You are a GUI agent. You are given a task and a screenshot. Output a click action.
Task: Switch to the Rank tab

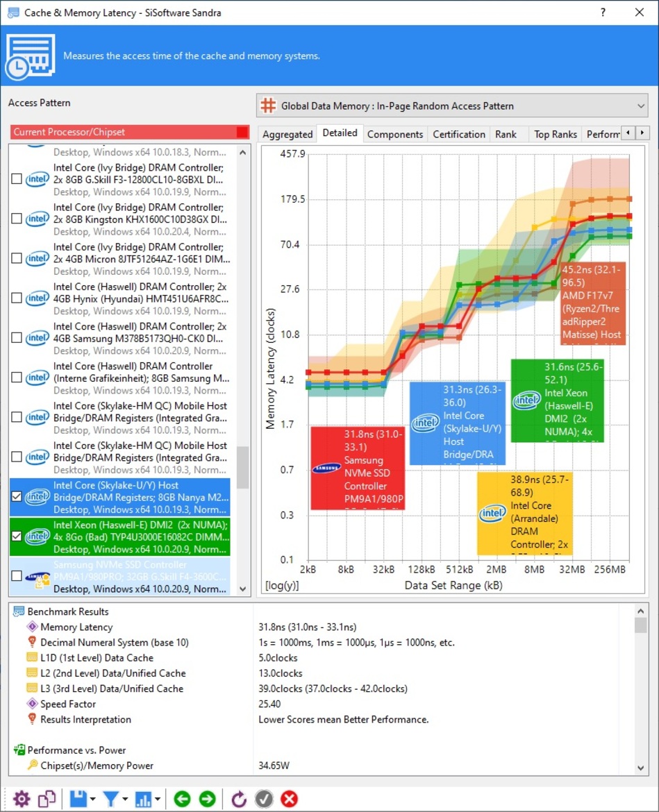tap(506, 134)
